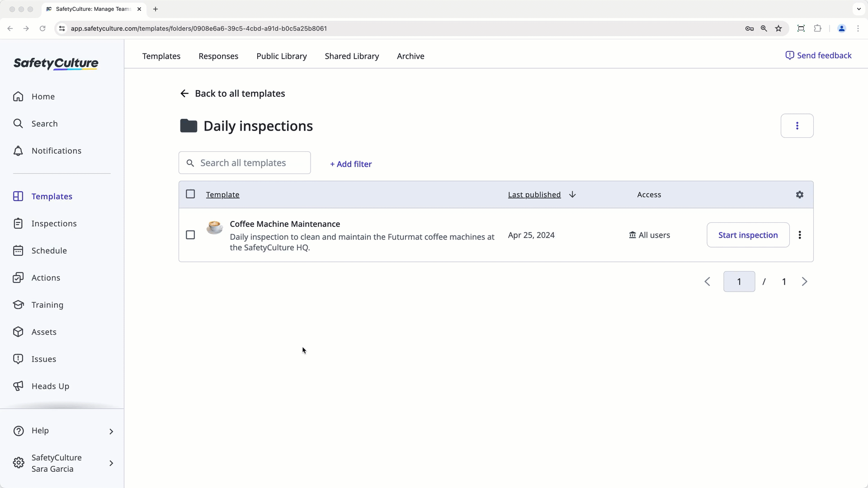Click the site info icon in the address bar
The height and width of the screenshot is (488, 868).
tap(62, 28)
